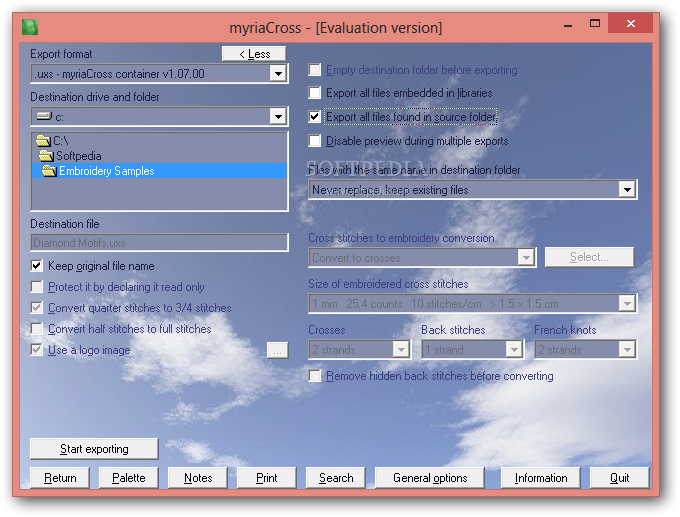The image size is (680, 517).
Task: Click the logo image browse ... button
Action: point(278,350)
